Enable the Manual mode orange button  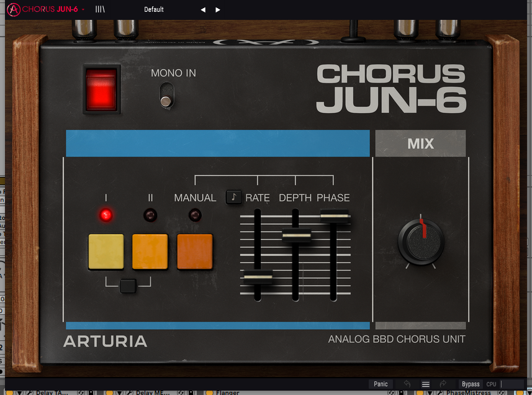click(x=195, y=252)
